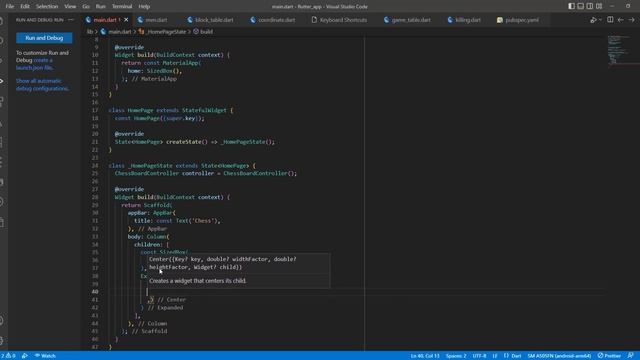Switch to the main.dart tab
This screenshot has height=360, width=640.
(105, 20)
